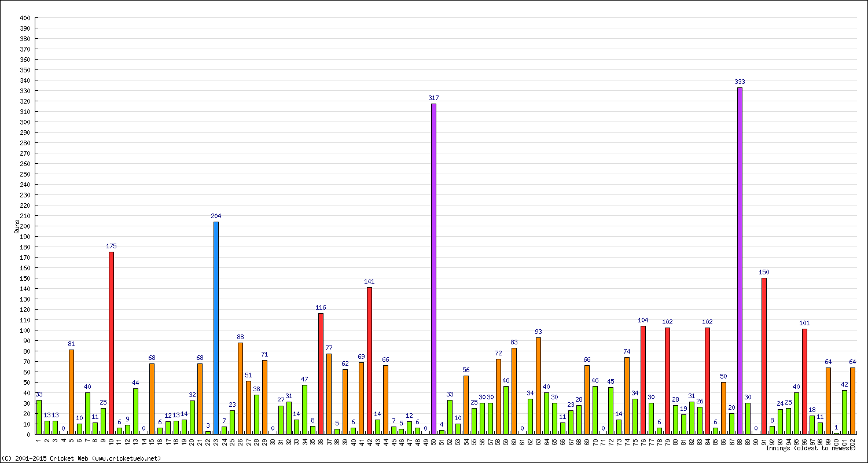Select the red 150-run bar near innings 91
Screen dimensions: 868x463
click(x=764, y=356)
